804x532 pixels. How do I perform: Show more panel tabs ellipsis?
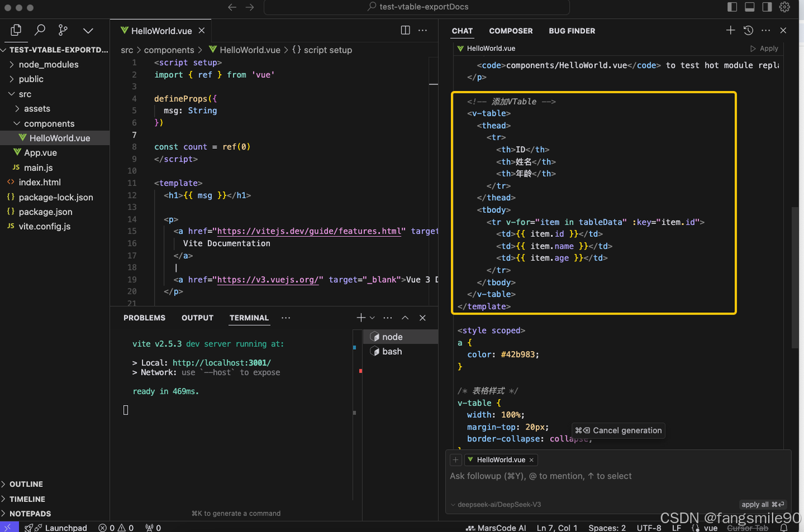(286, 318)
